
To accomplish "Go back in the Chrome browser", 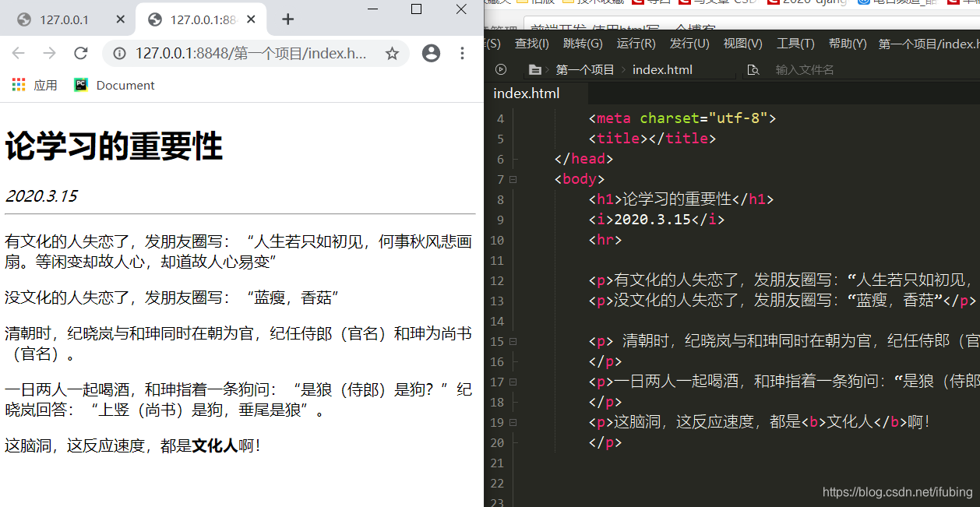I will tap(18, 53).
